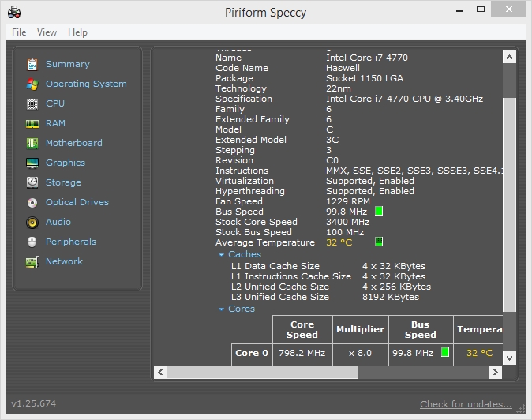
Task: Click the 1229 RPM fan speed value
Action: tap(348, 201)
